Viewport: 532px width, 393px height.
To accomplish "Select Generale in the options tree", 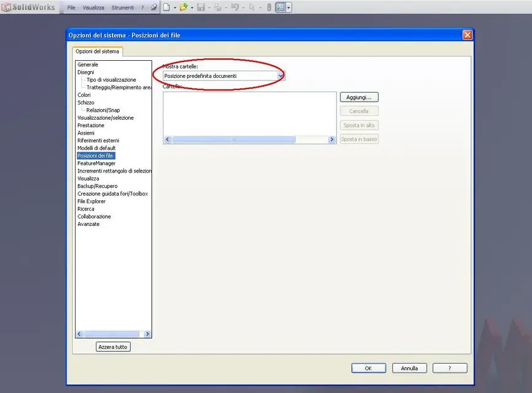I will coord(87,64).
